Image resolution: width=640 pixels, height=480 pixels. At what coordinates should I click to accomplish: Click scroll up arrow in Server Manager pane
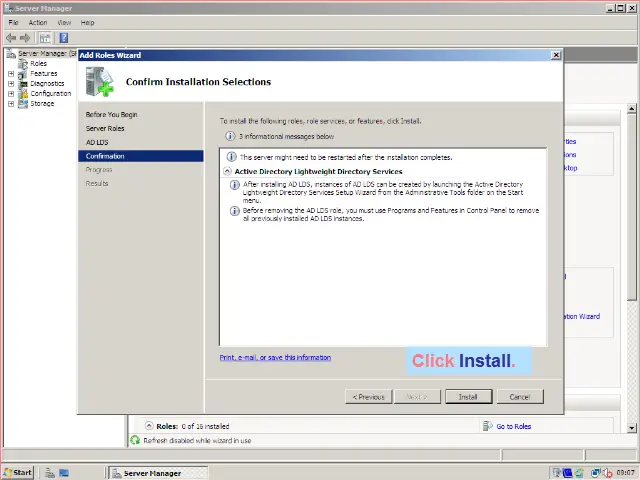point(632,109)
